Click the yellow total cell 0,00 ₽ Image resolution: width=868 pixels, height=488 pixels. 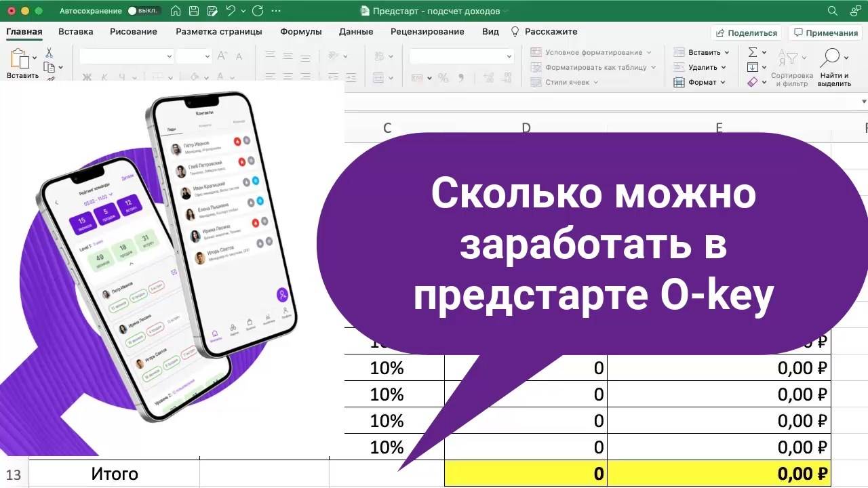[x=719, y=474]
